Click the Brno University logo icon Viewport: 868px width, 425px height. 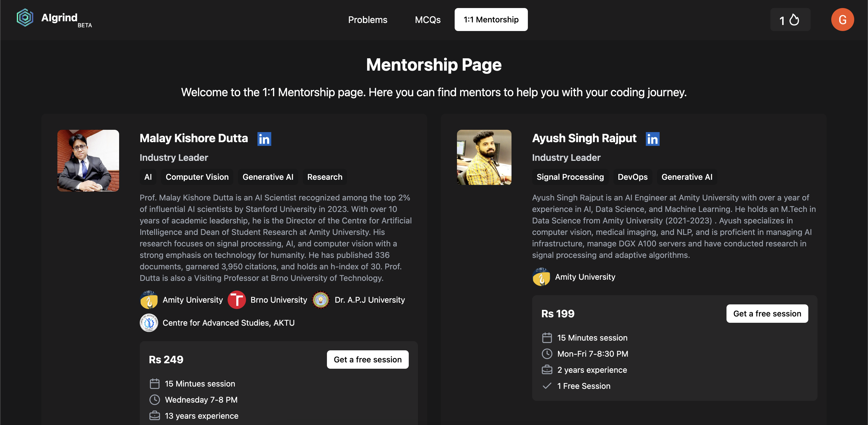(237, 300)
